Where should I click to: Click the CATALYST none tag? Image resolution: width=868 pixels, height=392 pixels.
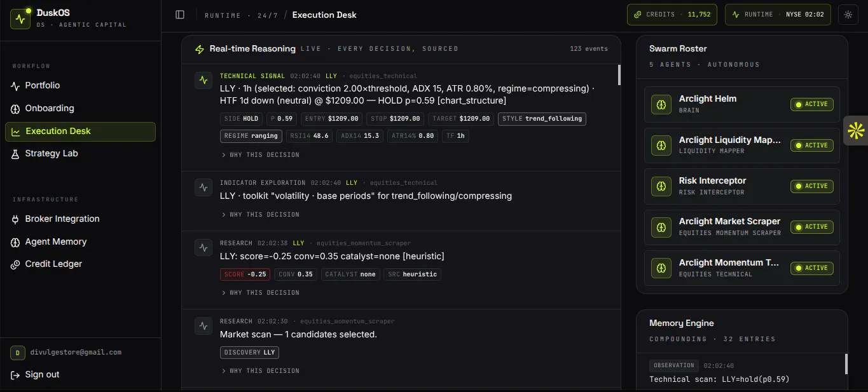click(x=350, y=274)
